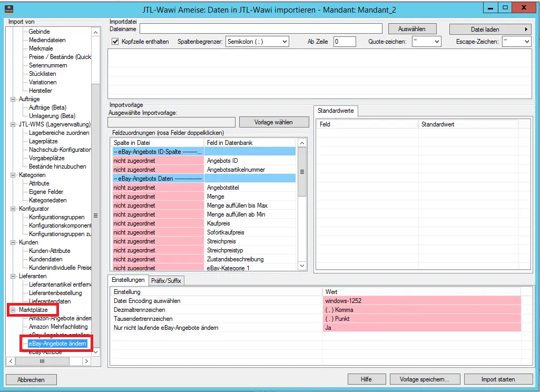
Task: Click the Dateiname input field
Action: pyautogui.click(x=261, y=29)
